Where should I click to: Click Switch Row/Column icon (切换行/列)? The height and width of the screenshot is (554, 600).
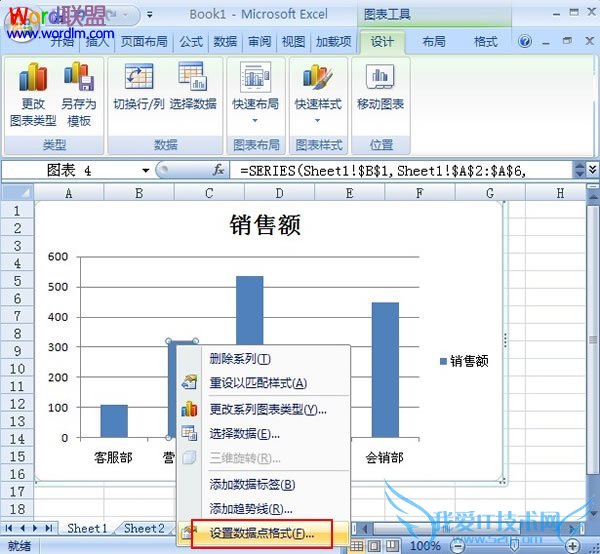[139, 87]
